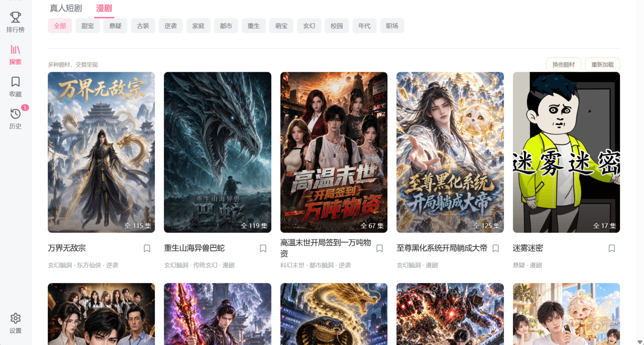Open the 迷雾迷密 poster thumbnail

point(566,152)
